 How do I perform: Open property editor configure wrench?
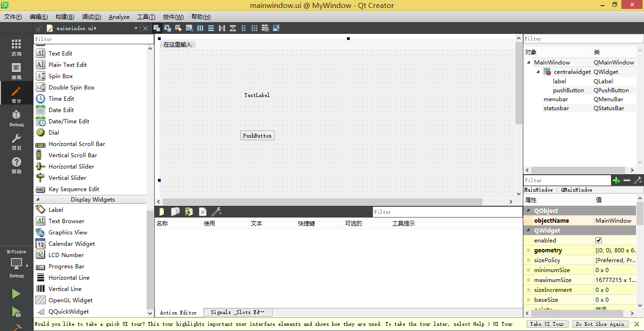tap(638, 180)
